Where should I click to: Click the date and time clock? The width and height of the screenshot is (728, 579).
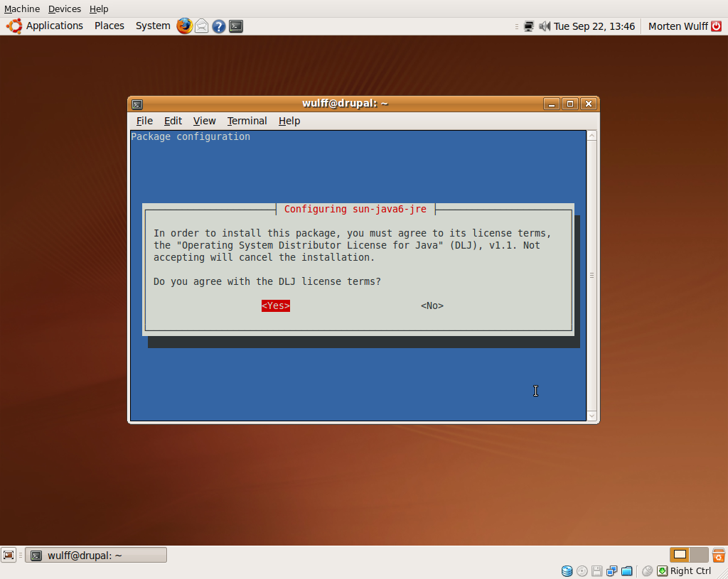click(x=594, y=26)
